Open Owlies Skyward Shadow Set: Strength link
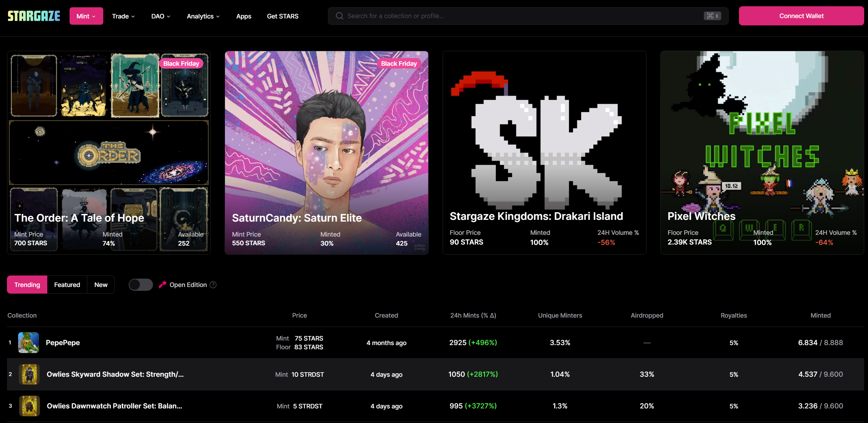 point(115,374)
